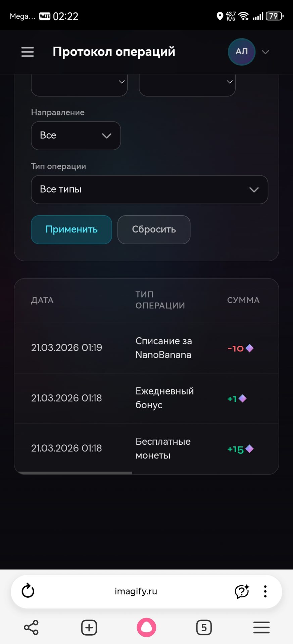Open the hamburger navigation menu
The height and width of the screenshot is (644, 293).
pyautogui.click(x=28, y=52)
